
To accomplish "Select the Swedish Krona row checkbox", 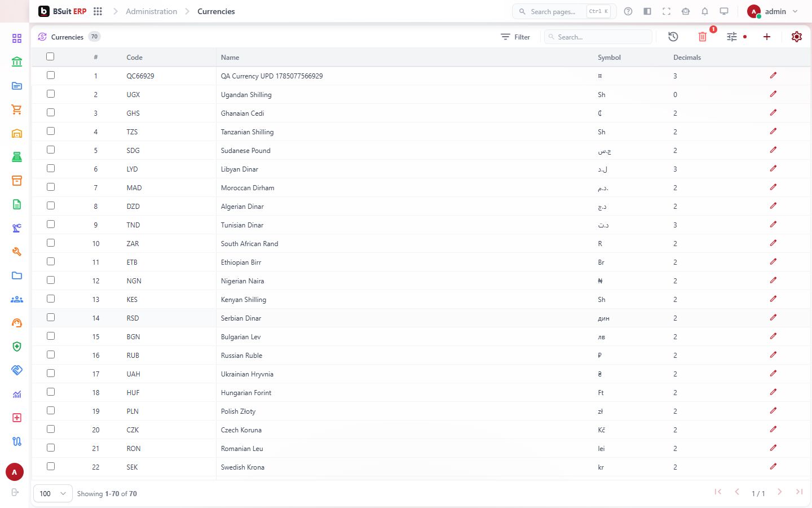I will [x=51, y=467].
